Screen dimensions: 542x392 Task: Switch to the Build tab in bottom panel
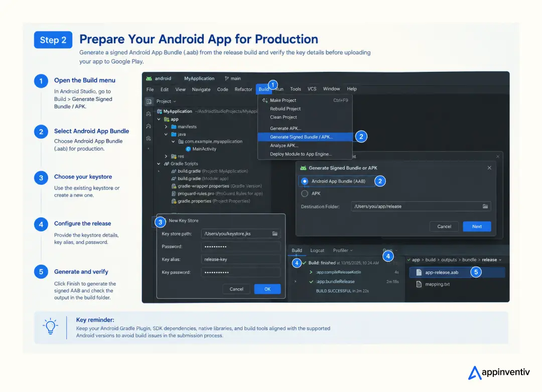coord(297,250)
